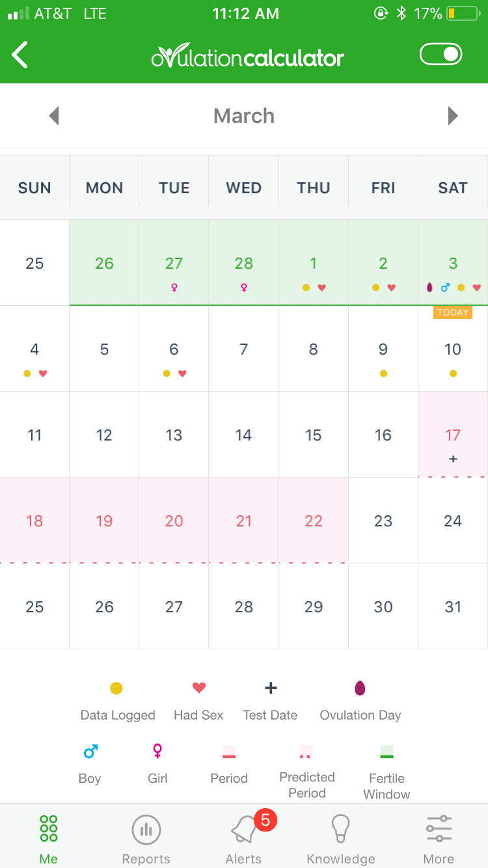Tap the ovulation day icon on March 3
Image resolution: width=488 pixels, height=868 pixels.
[x=429, y=287]
